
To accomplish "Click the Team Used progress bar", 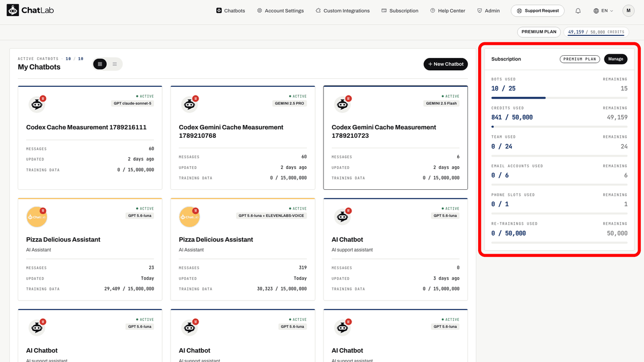I will 559,156.
